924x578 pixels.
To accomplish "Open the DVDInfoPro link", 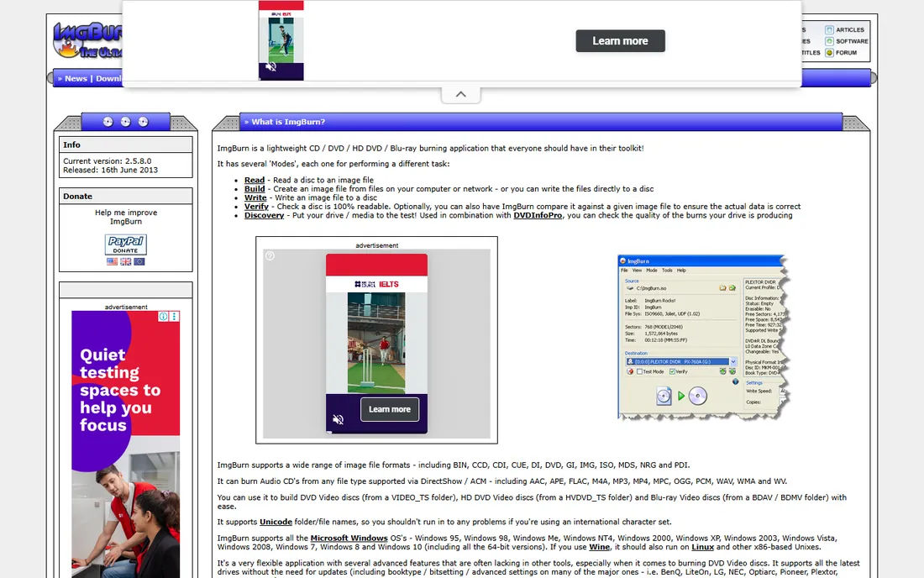I will point(538,216).
